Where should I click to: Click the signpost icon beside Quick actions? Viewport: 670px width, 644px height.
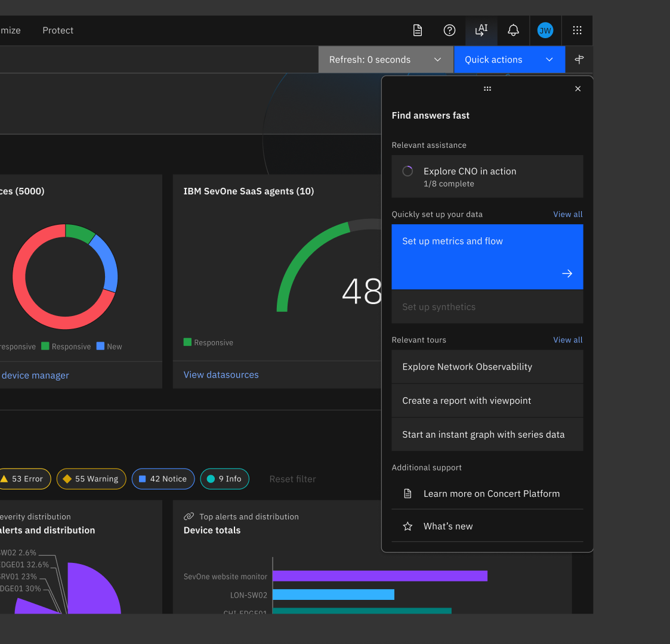[579, 60]
